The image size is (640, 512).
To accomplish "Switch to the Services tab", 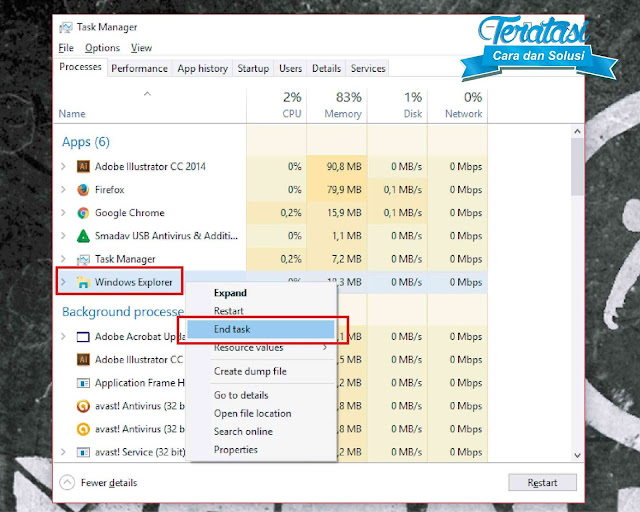I will coord(368,69).
